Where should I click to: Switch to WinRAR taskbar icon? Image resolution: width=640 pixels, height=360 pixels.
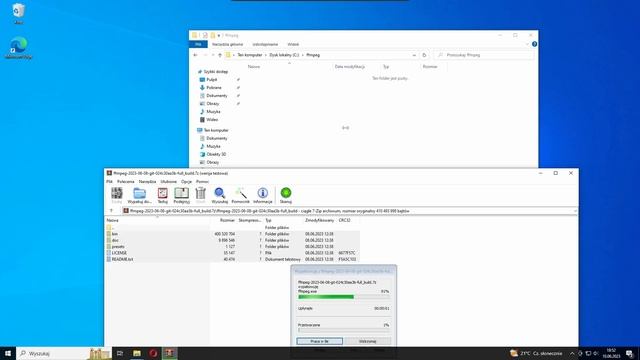(x=170, y=353)
